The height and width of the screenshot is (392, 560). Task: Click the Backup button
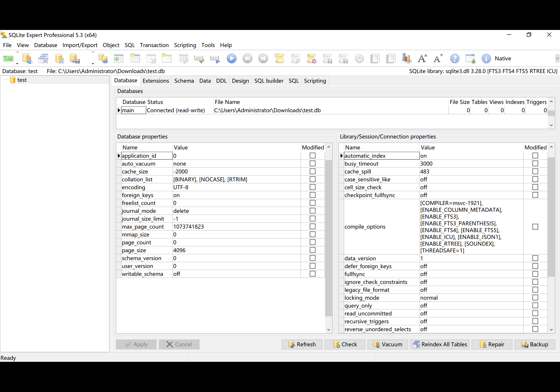point(535,344)
